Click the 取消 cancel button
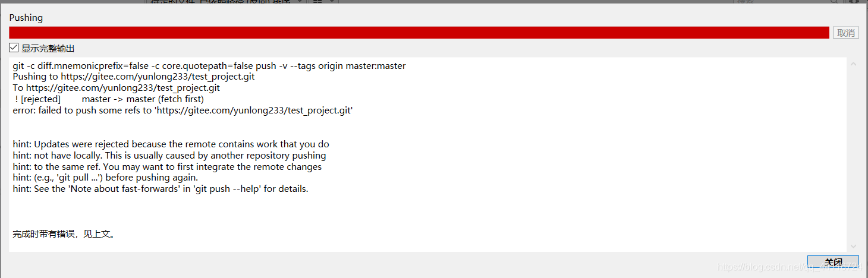The height and width of the screenshot is (278, 868). point(845,33)
